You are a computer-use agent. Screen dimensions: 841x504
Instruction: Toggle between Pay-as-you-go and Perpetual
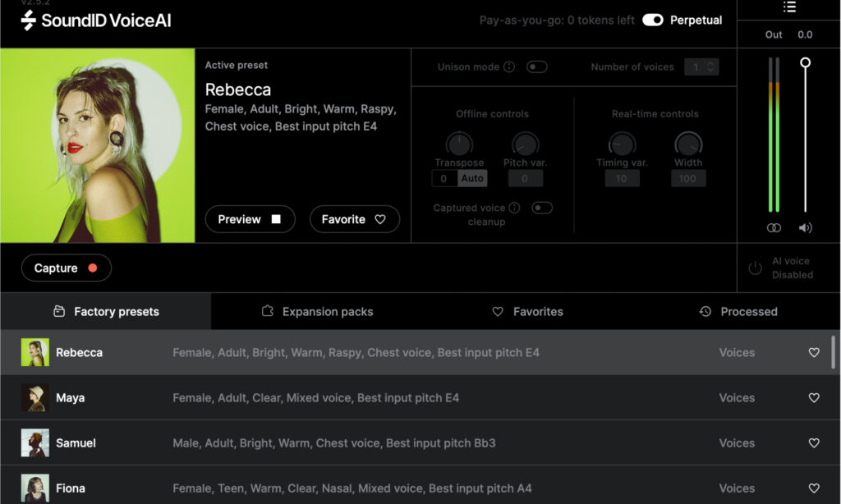pos(652,20)
